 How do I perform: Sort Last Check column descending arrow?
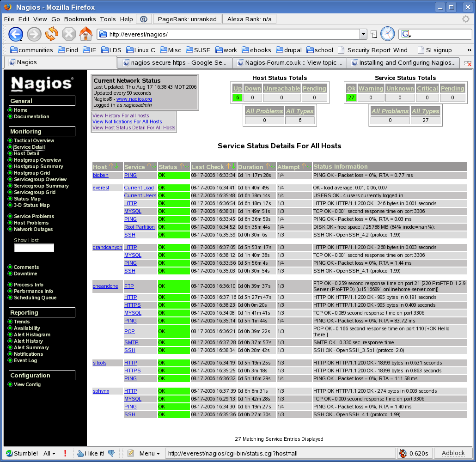pos(233,166)
